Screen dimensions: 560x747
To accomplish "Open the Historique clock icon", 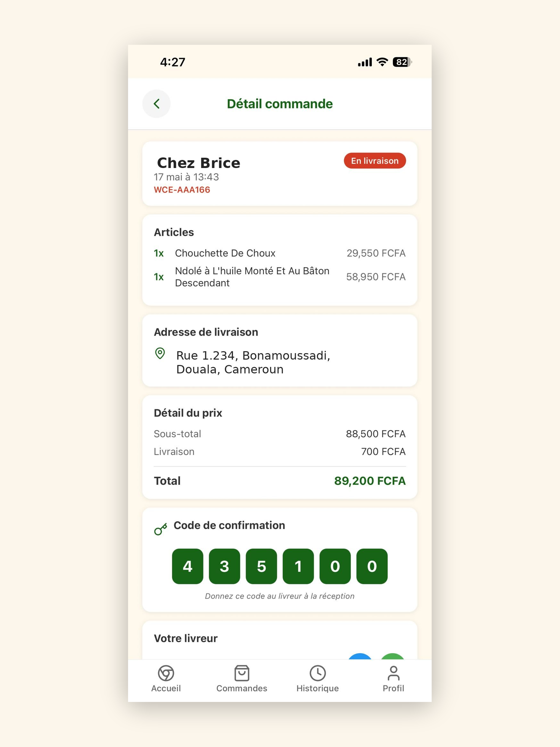I will click(x=317, y=673).
